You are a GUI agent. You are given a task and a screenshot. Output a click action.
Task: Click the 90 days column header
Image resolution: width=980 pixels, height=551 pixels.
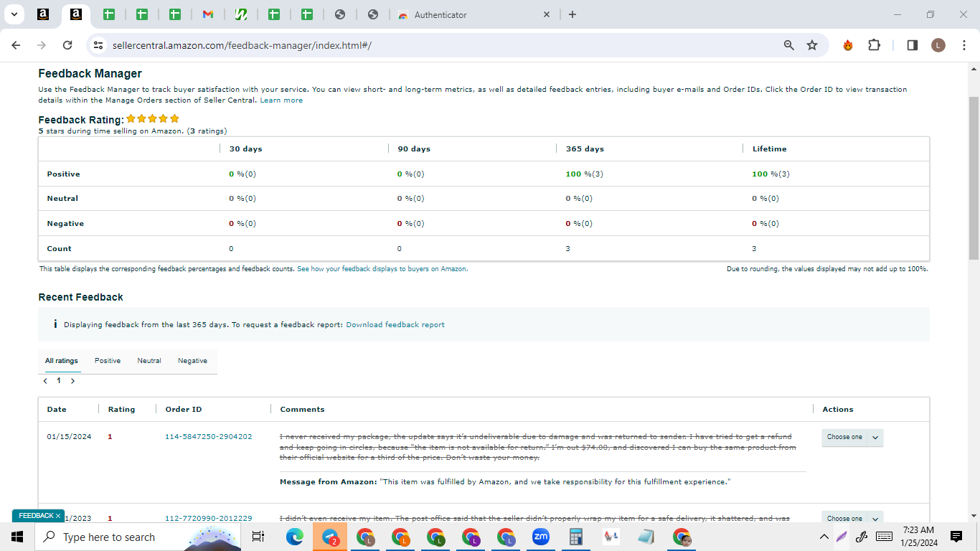click(414, 149)
